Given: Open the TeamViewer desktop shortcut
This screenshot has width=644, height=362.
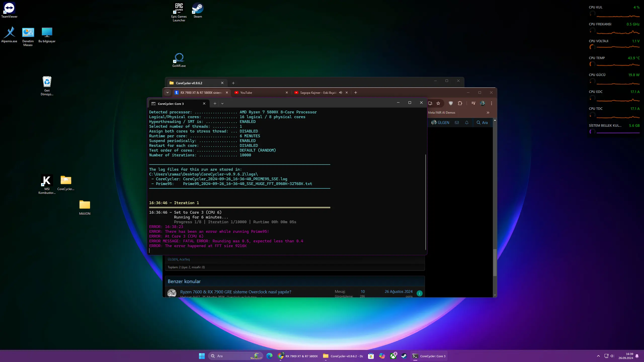Looking at the screenshot, I should click(9, 10).
